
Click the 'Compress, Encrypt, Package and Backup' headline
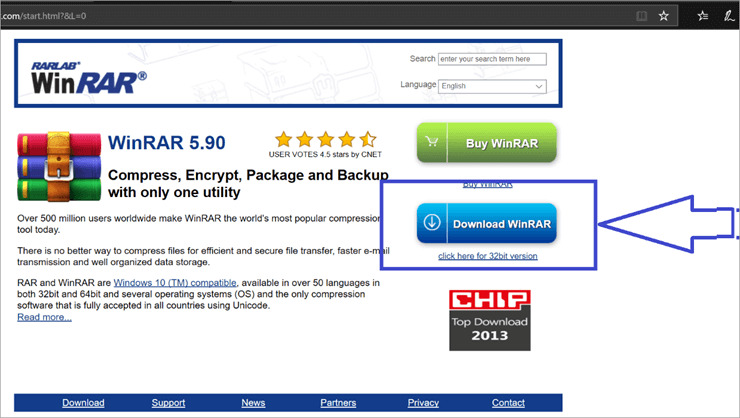point(248,184)
